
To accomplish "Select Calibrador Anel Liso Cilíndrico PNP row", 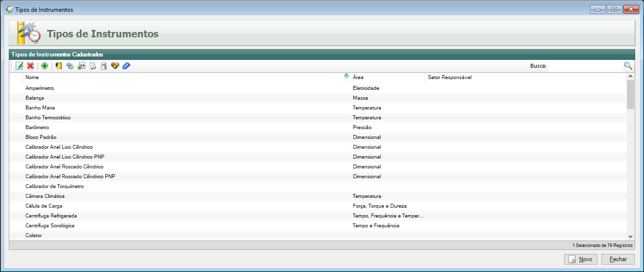I will (x=318, y=157).
